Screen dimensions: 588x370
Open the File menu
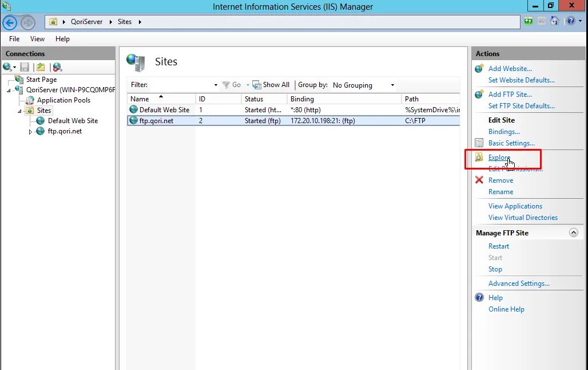(14, 39)
